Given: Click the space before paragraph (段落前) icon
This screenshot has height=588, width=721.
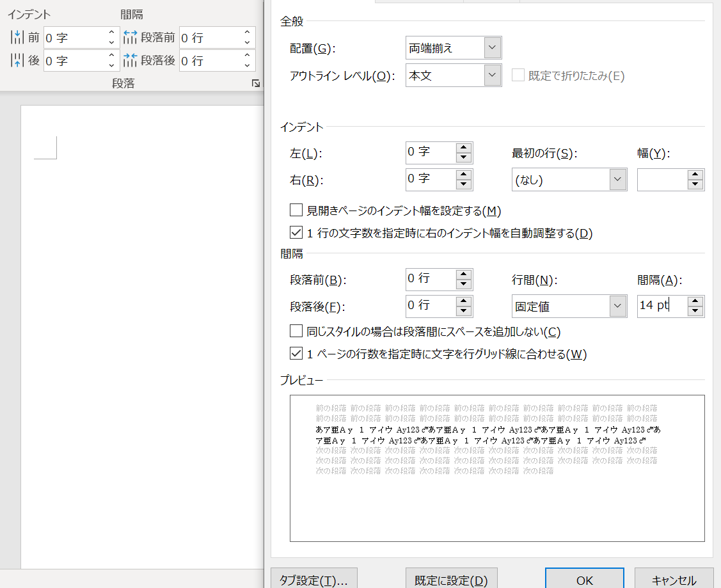Looking at the screenshot, I should (132, 37).
